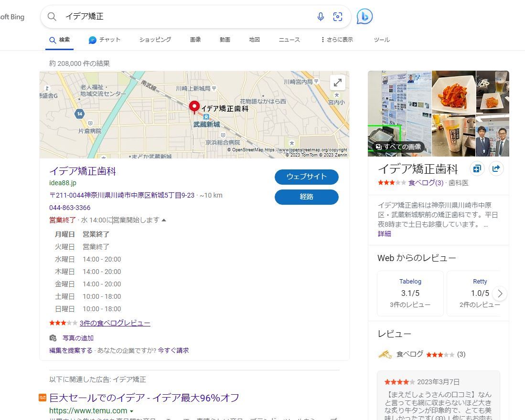
Task: Select the 検索 tab
Action: tap(60, 40)
